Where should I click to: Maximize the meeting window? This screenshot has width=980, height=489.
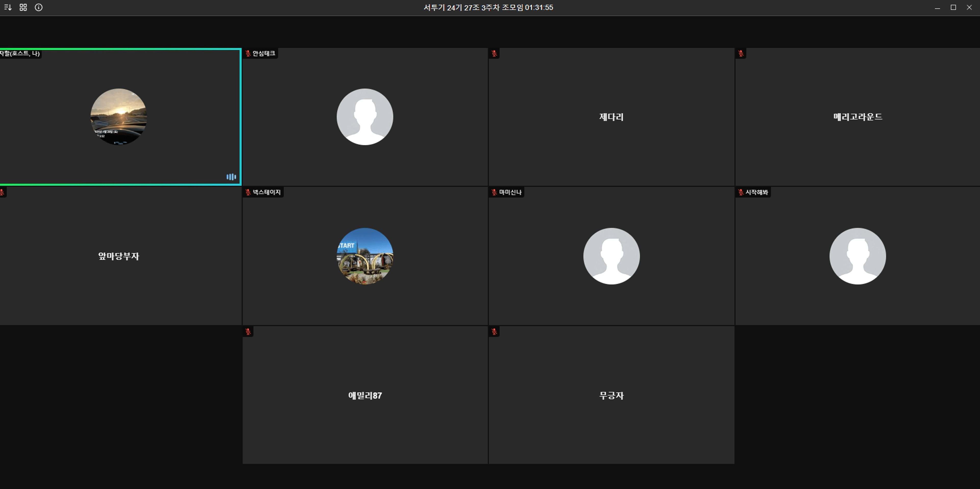tap(953, 7)
